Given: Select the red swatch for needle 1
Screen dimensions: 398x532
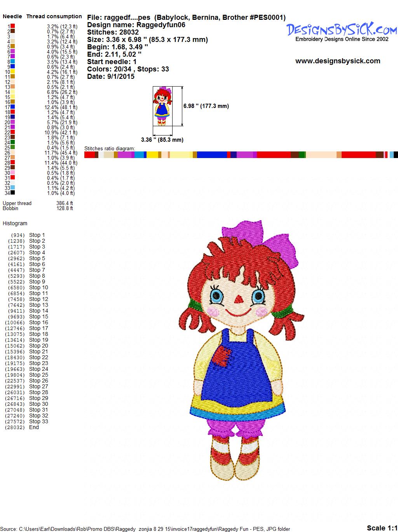Looking at the screenshot, I should 12,26.
